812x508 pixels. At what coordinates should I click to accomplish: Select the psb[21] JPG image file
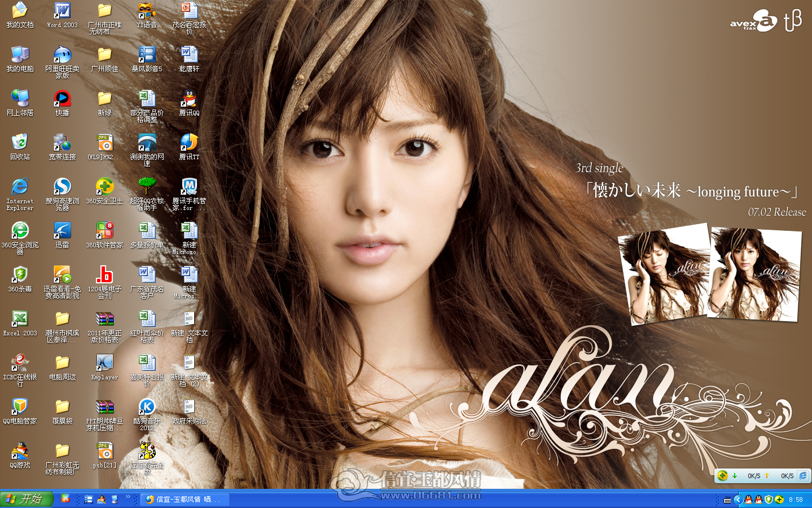[104, 456]
